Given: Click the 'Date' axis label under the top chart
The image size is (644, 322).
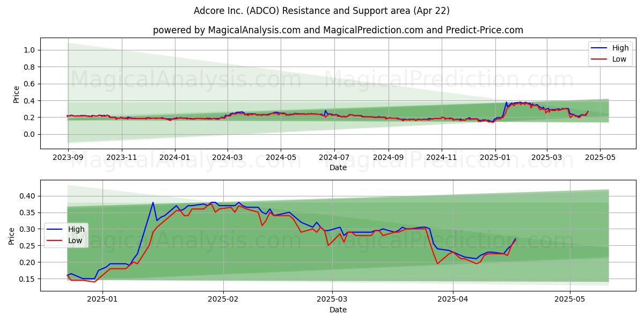Looking at the screenshot, I should [338, 168].
